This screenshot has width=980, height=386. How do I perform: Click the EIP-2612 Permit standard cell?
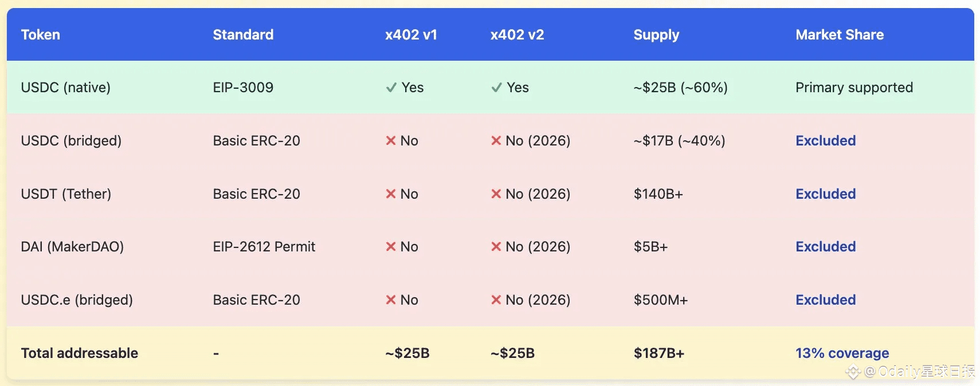click(x=264, y=247)
